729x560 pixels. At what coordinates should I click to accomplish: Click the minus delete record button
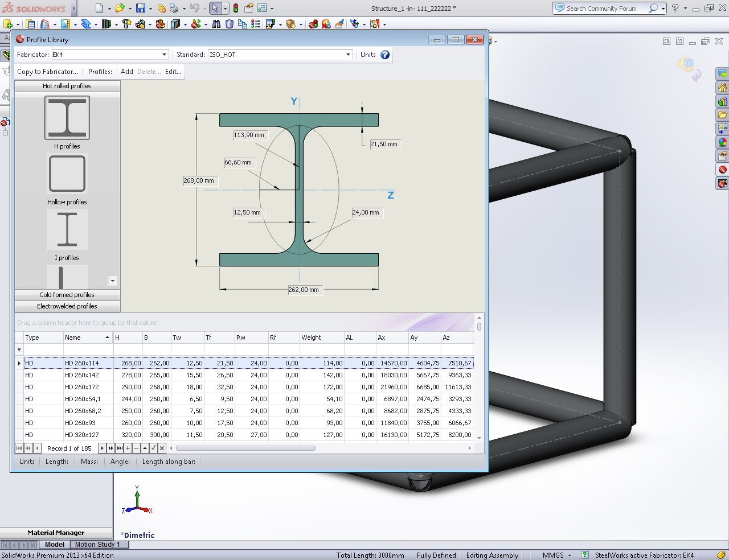[137, 448]
